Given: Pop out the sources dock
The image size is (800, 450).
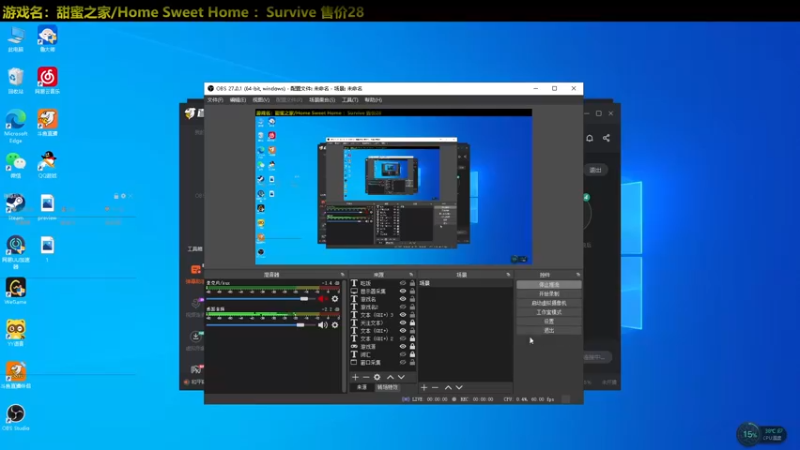Looking at the screenshot, I should coord(411,274).
